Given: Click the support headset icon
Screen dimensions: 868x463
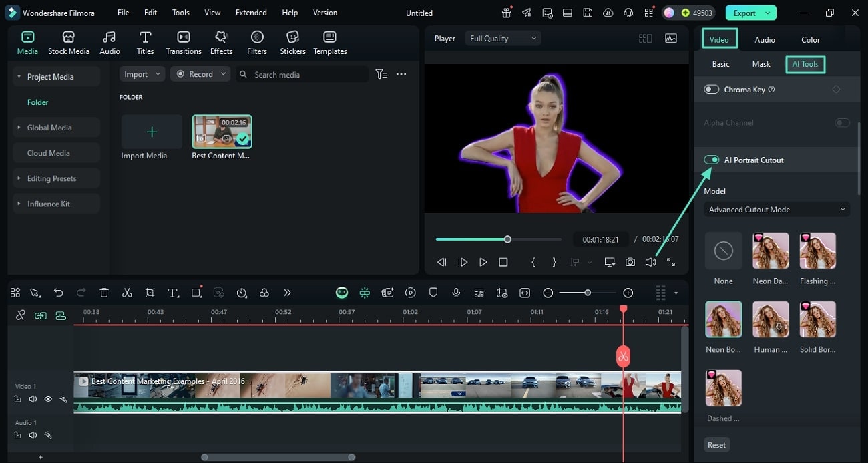Looking at the screenshot, I should pos(628,13).
